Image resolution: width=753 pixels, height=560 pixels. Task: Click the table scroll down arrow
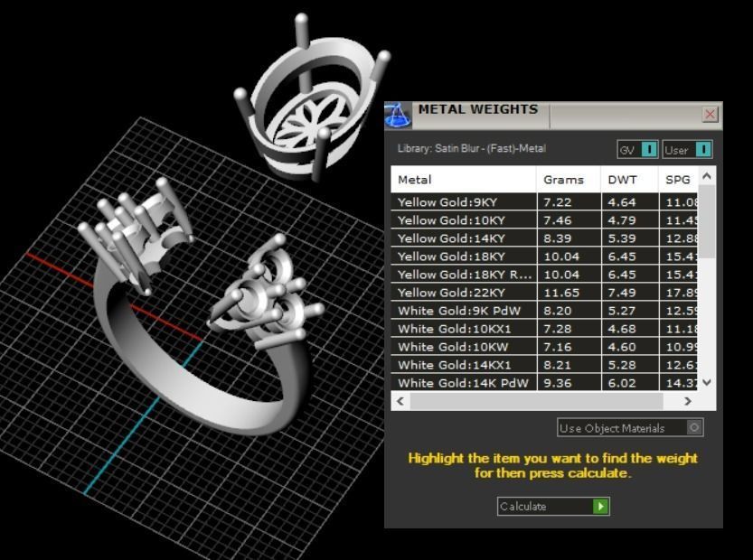(706, 382)
